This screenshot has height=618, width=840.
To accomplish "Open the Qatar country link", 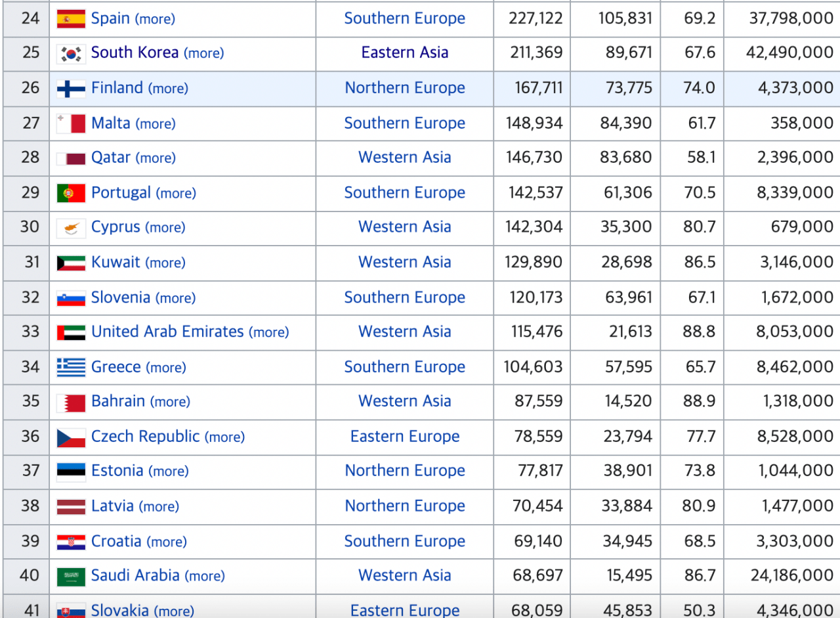I will 111,158.
